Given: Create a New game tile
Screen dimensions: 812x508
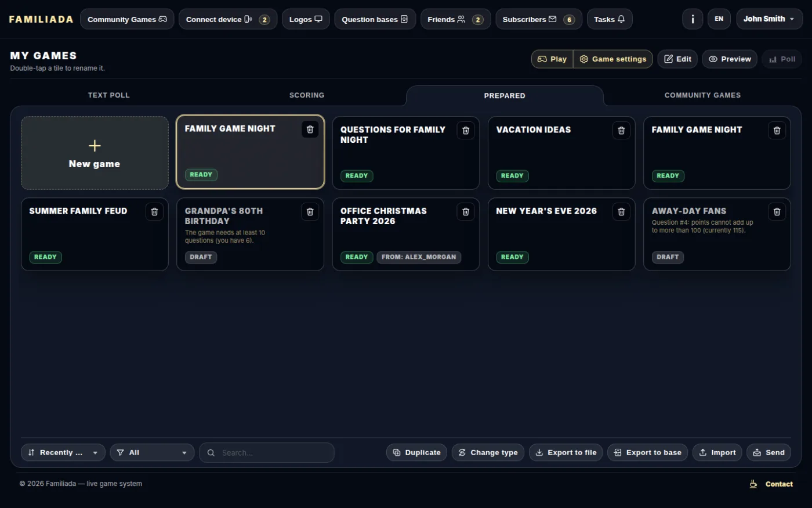Looking at the screenshot, I should 95,153.
